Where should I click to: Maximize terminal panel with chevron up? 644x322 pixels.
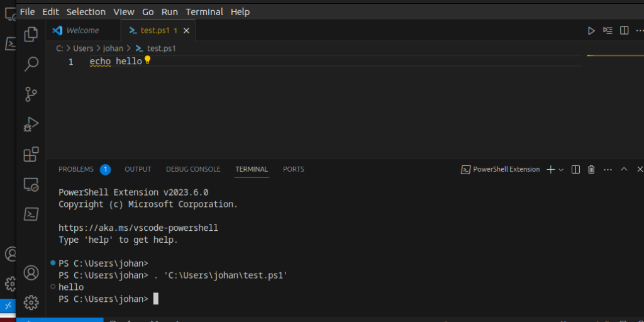coord(624,169)
